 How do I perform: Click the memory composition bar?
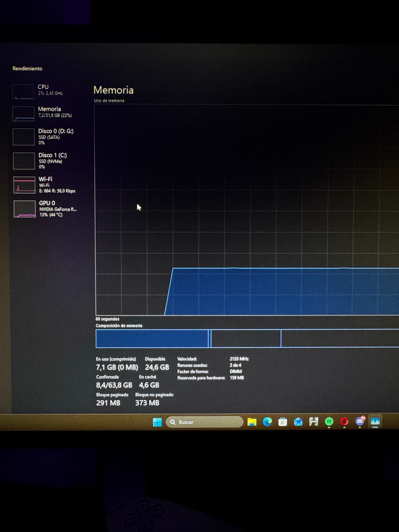point(247,338)
